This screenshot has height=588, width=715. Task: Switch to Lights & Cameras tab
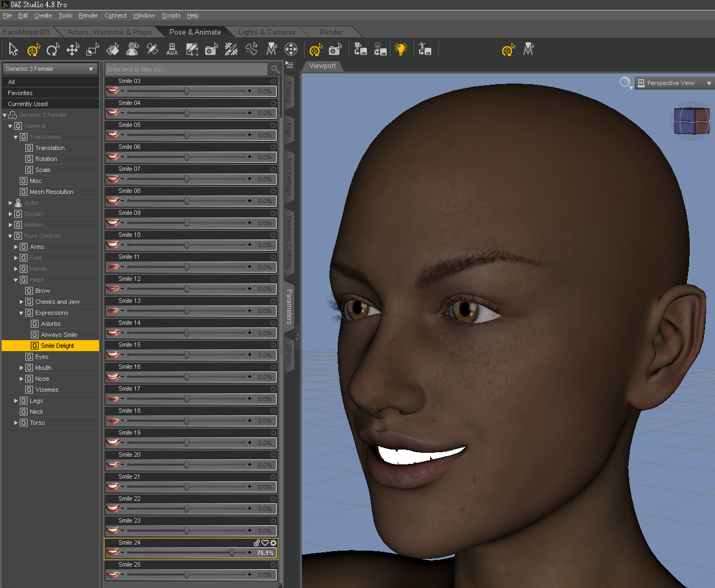[267, 32]
